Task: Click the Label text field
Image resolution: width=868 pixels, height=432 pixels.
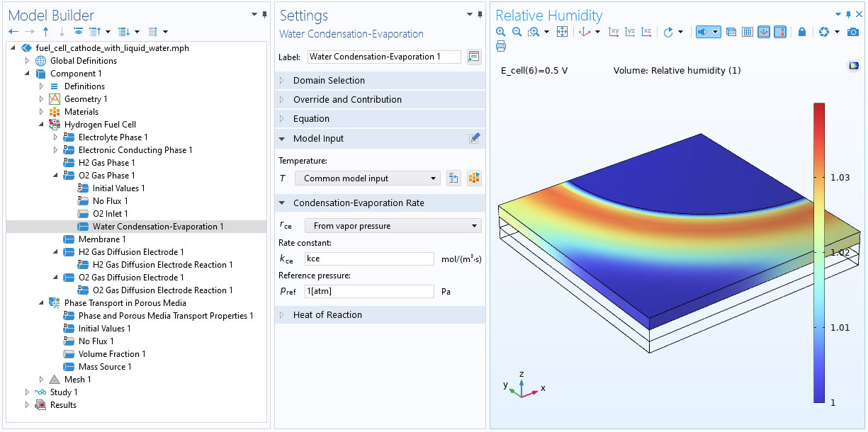Action: [383, 57]
